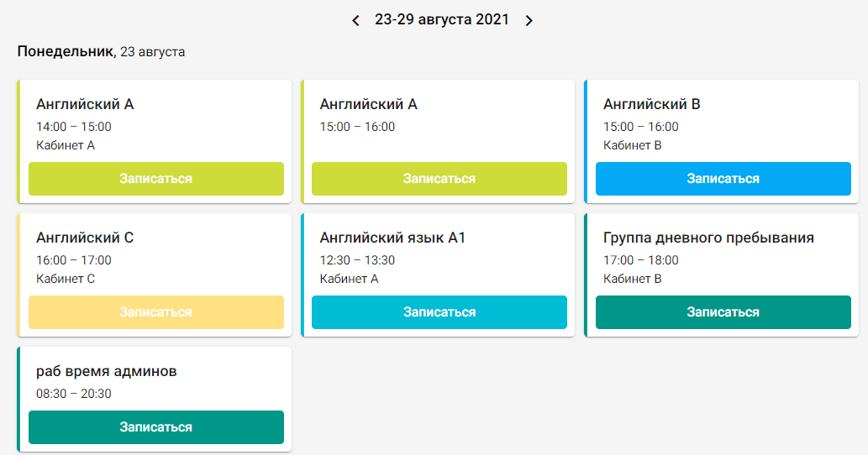Image resolution: width=868 pixels, height=455 pixels.
Task: Go to the previous week arrow
Action: point(356,20)
